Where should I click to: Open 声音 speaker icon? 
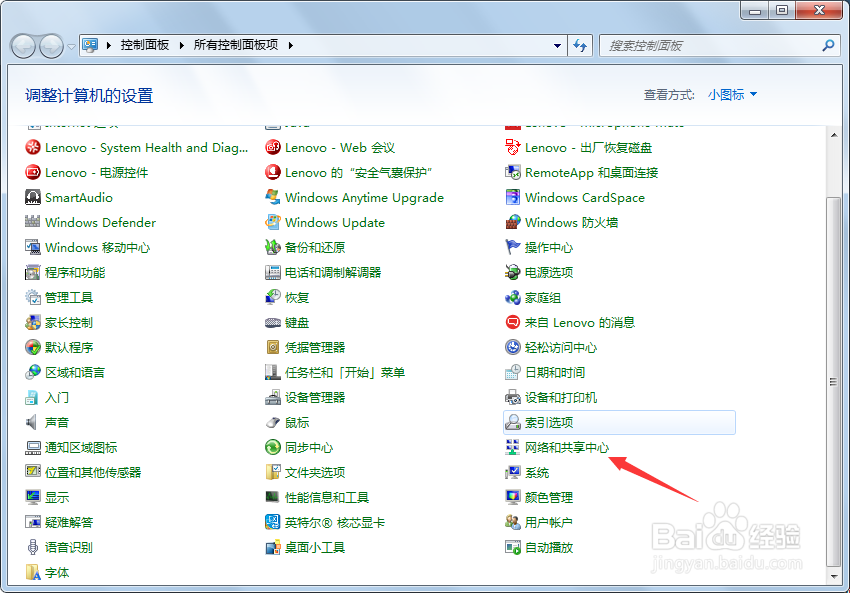tap(33, 422)
